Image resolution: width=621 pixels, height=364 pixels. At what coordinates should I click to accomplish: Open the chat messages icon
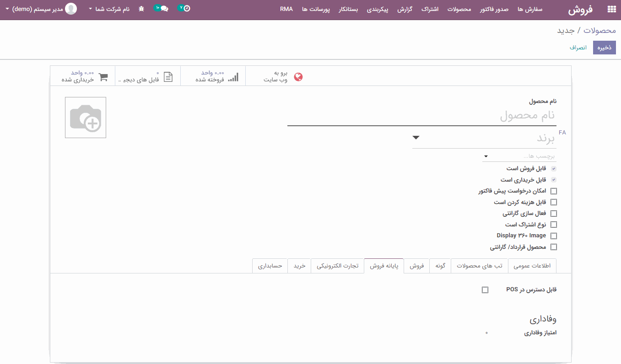click(164, 9)
